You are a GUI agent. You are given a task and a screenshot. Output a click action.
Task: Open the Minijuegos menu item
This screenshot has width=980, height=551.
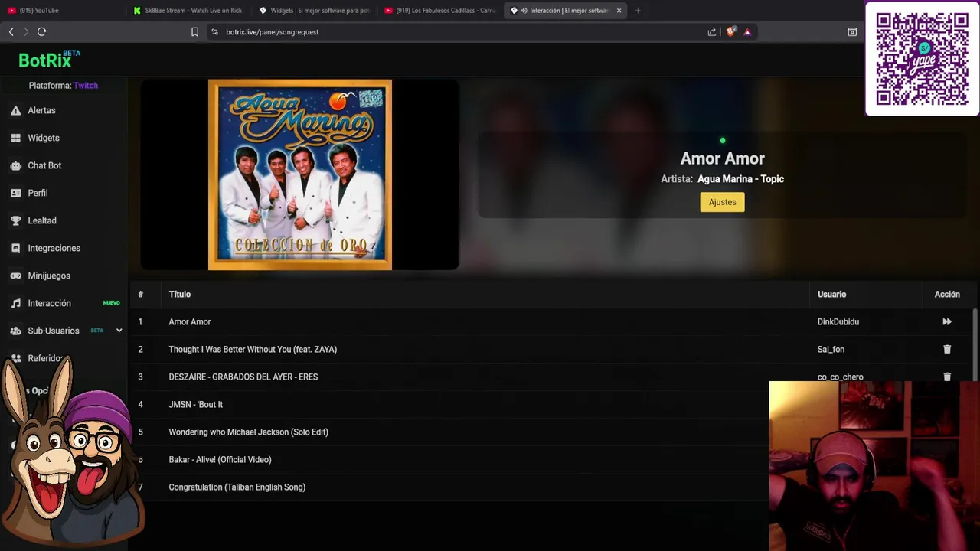49,275
